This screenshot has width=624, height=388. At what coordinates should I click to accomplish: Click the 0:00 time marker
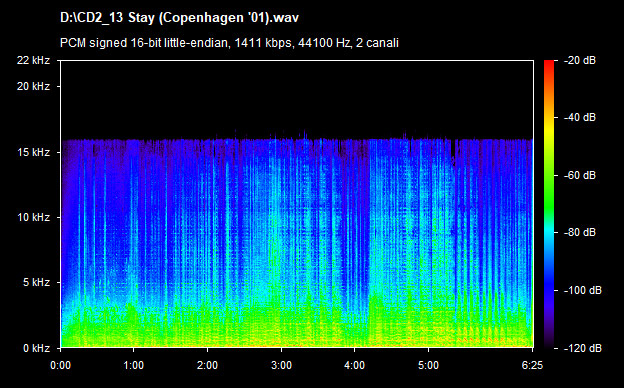[x=60, y=365]
